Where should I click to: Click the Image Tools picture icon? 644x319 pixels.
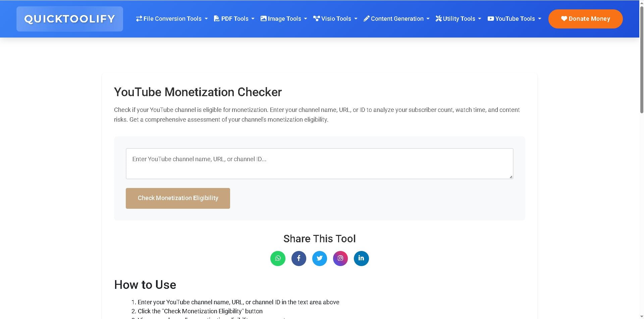264,19
